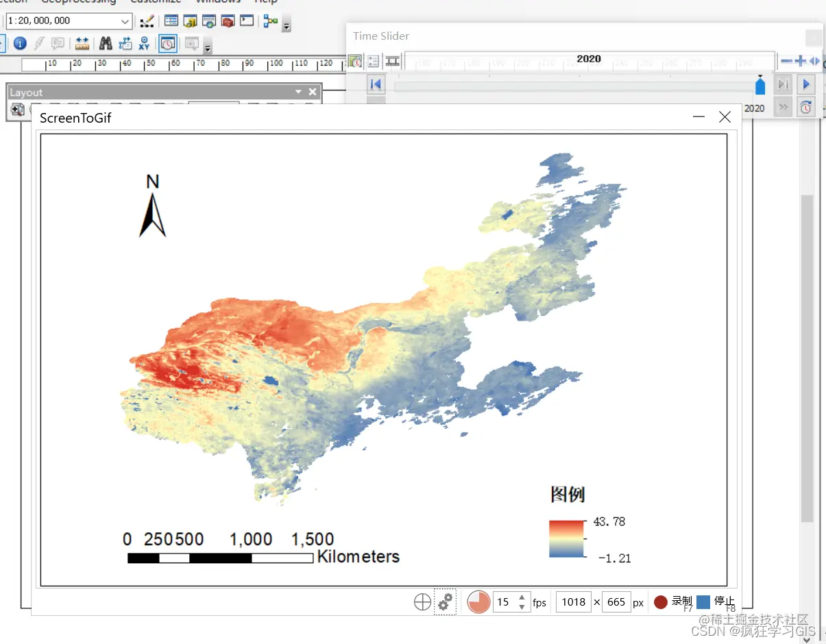Screen dimensions: 826x644
Task: Open the Layout toolbar options dropdown arrow
Action: coord(298,92)
